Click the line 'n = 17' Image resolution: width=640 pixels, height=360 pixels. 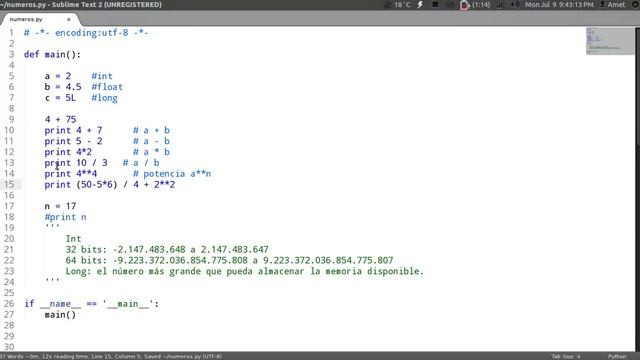[60, 206]
